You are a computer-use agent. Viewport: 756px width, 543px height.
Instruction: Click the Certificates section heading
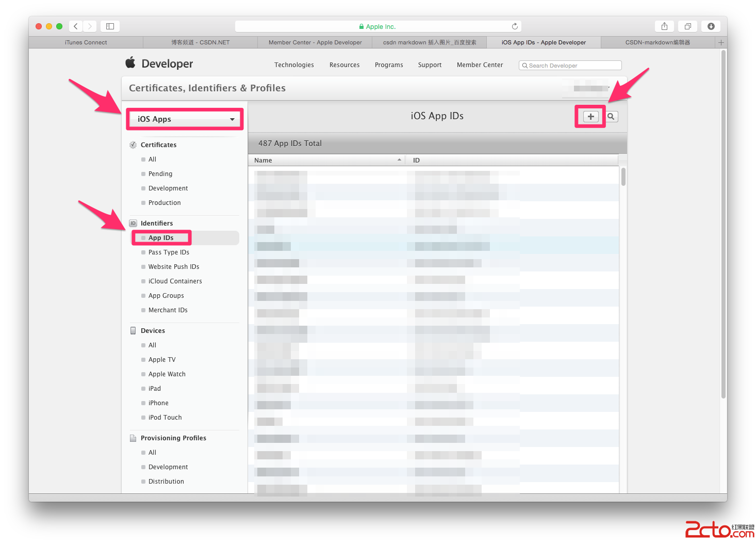coord(158,145)
